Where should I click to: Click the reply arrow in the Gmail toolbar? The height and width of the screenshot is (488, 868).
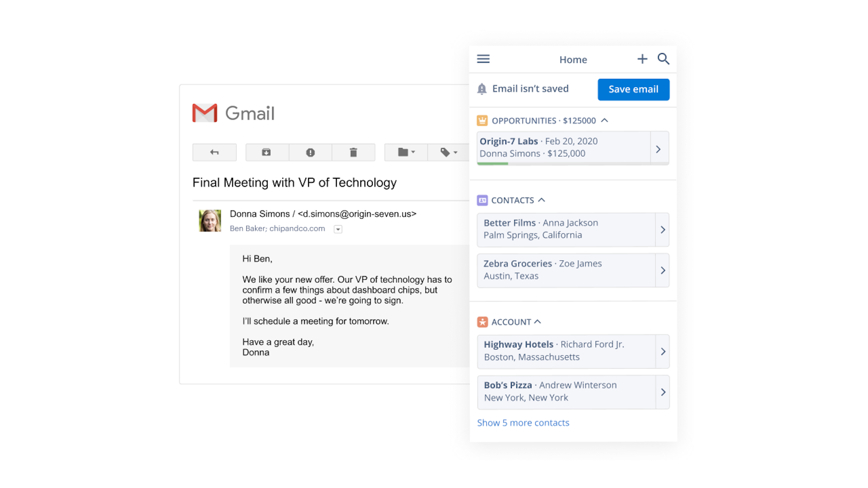214,152
